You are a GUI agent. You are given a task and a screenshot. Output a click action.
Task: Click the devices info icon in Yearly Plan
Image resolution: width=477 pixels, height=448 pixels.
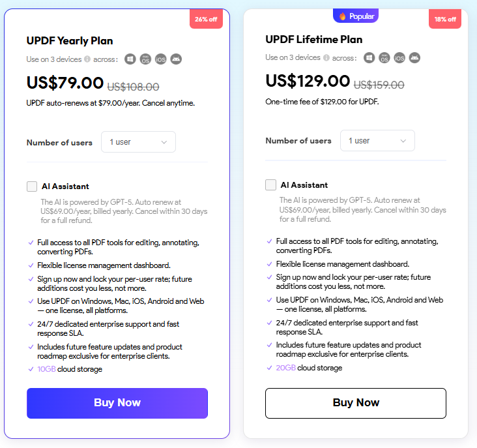point(87,59)
